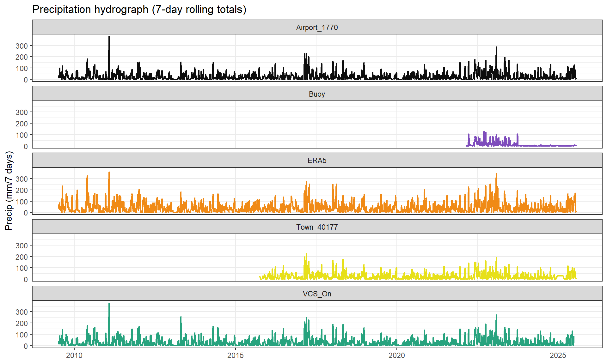Screen dimensions: 607x364
Task: Click the 2025 x-axis tick label
Action: [558, 355]
